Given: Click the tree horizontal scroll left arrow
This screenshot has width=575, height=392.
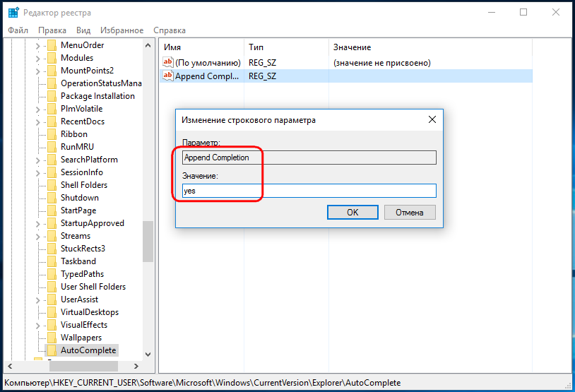Looking at the screenshot, I should pos(11,366).
